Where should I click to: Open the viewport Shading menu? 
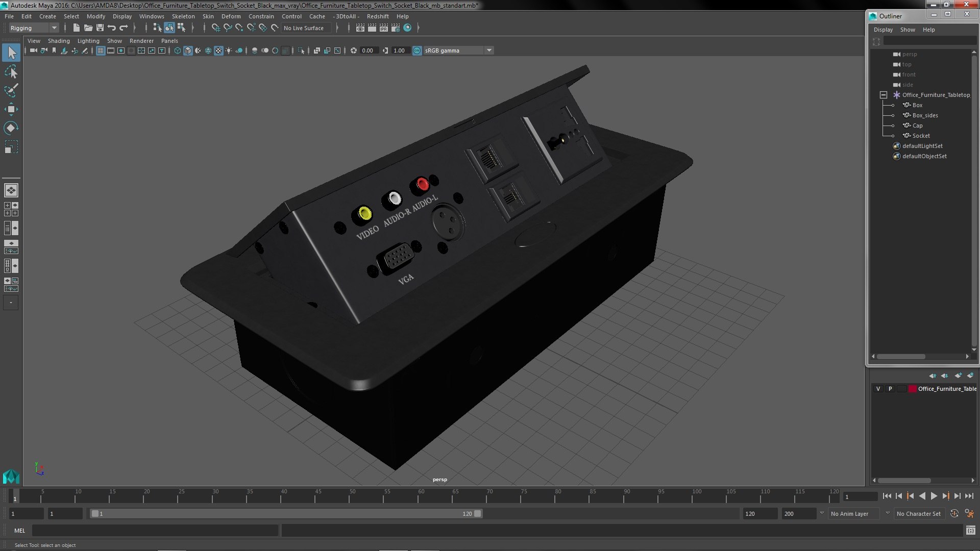click(59, 41)
